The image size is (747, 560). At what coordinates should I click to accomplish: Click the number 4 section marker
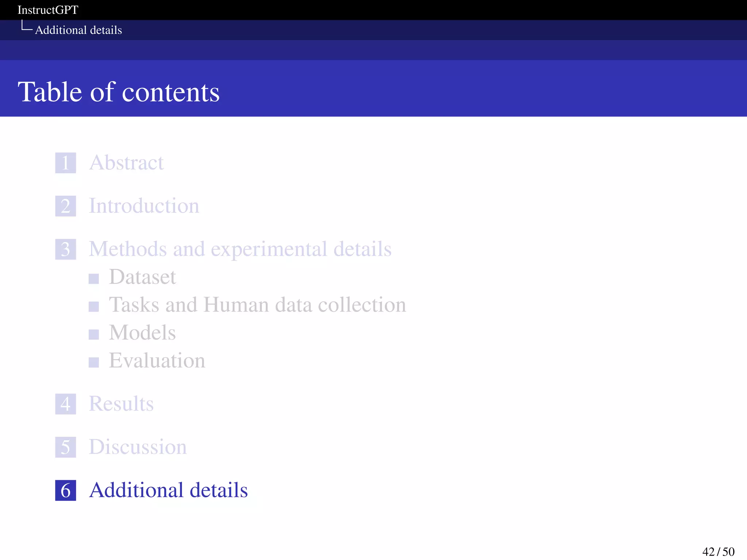[x=66, y=404]
